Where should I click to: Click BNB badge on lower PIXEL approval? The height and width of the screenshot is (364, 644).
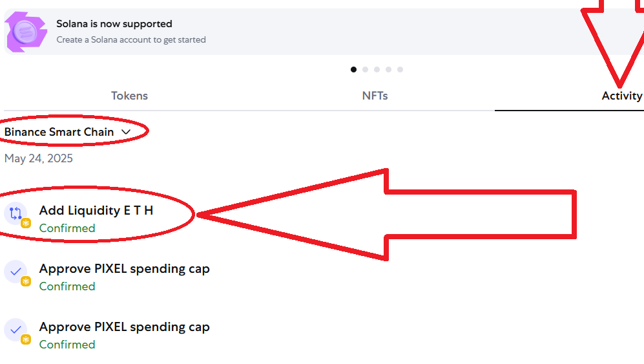pos(26,339)
